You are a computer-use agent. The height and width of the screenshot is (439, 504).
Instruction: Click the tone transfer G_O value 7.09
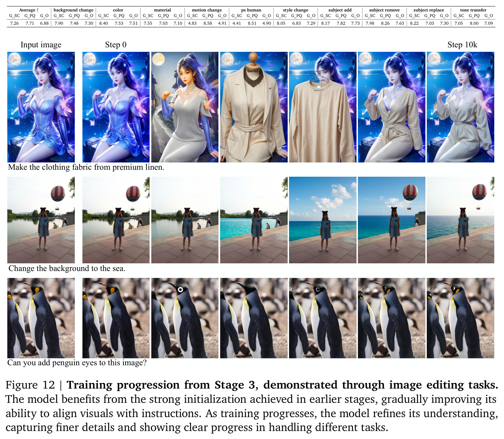point(488,23)
